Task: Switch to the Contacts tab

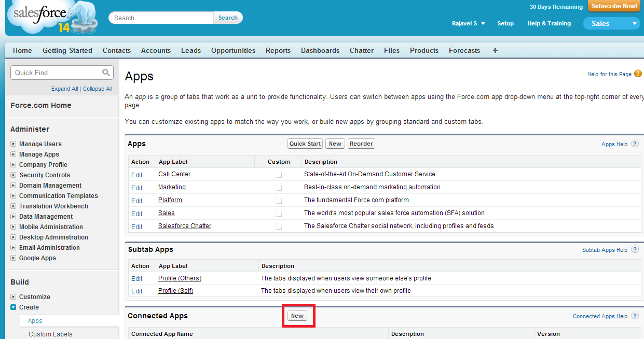Action: point(117,50)
